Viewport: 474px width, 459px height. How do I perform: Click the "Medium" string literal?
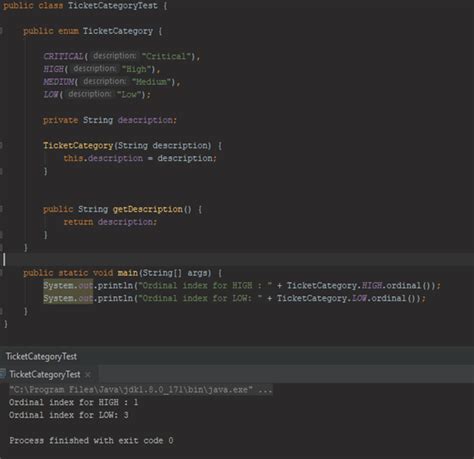151,82
